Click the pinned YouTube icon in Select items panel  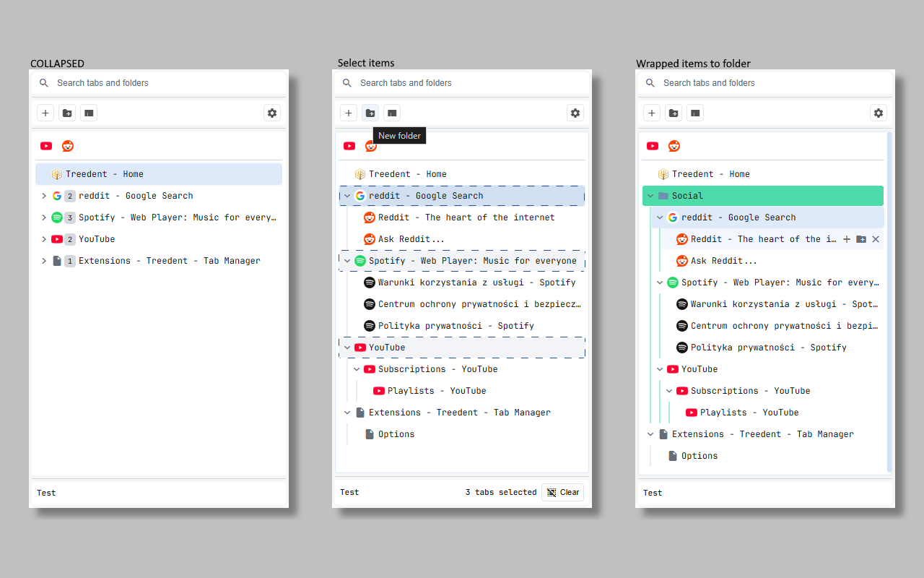pyautogui.click(x=349, y=146)
